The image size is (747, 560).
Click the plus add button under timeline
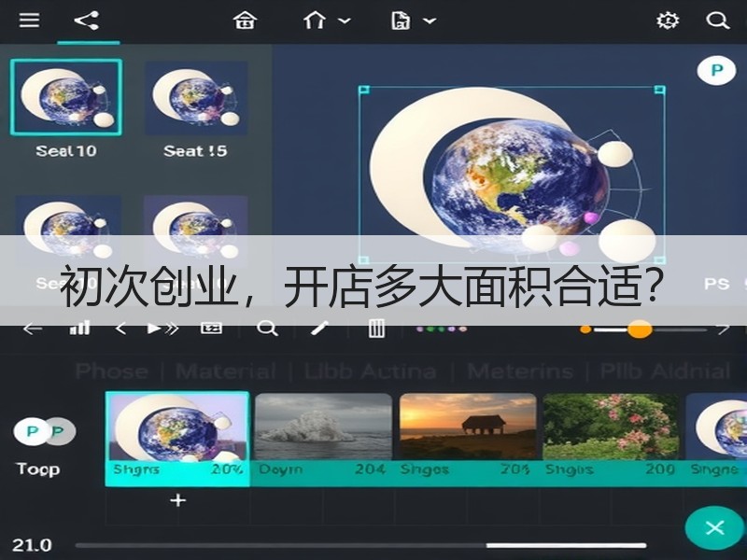coord(178,500)
